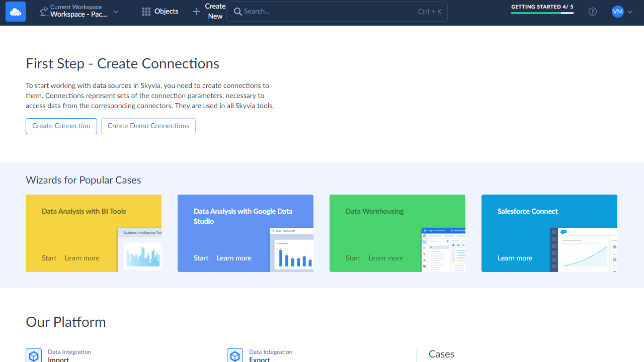Screen dimensions: 644x362
Task: Click the Create Demo Connections button
Action: pyautogui.click(x=148, y=126)
